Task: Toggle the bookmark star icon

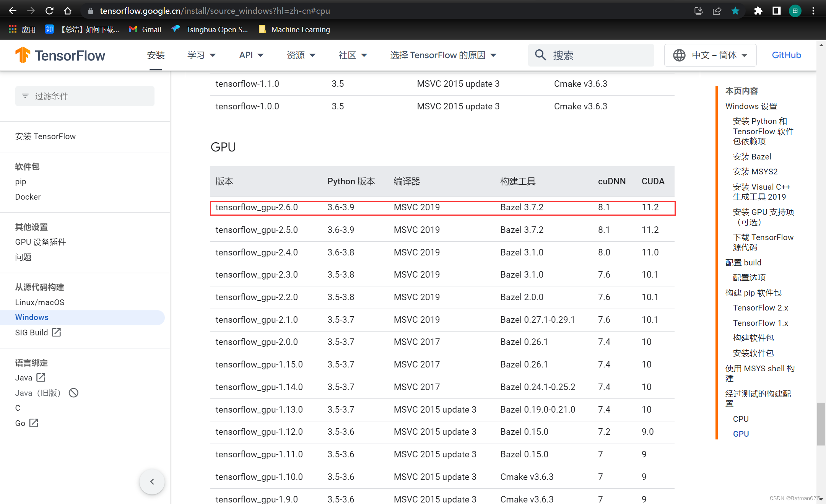Action: coord(735,11)
